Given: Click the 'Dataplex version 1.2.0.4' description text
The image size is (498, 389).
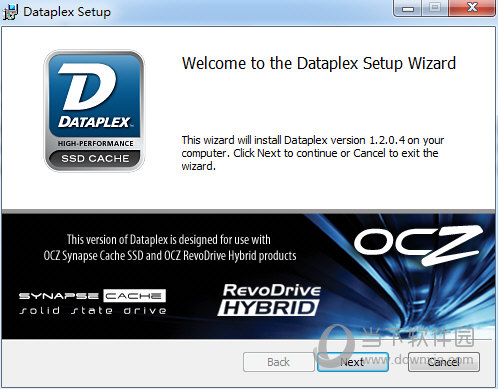Looking at the screenshot, I should 313,153.
